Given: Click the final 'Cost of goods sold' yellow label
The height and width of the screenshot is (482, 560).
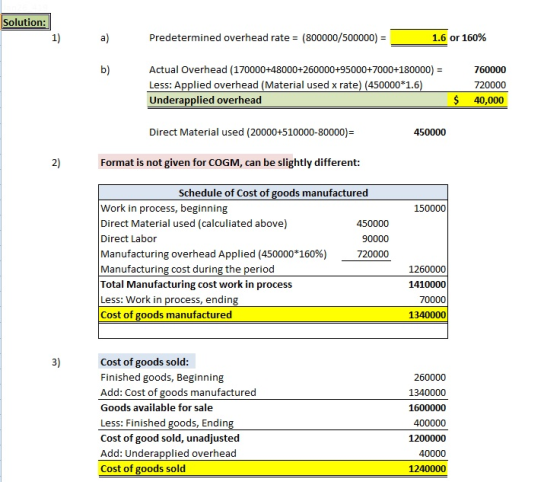Looking at the screenshot, I should (143, 468).
